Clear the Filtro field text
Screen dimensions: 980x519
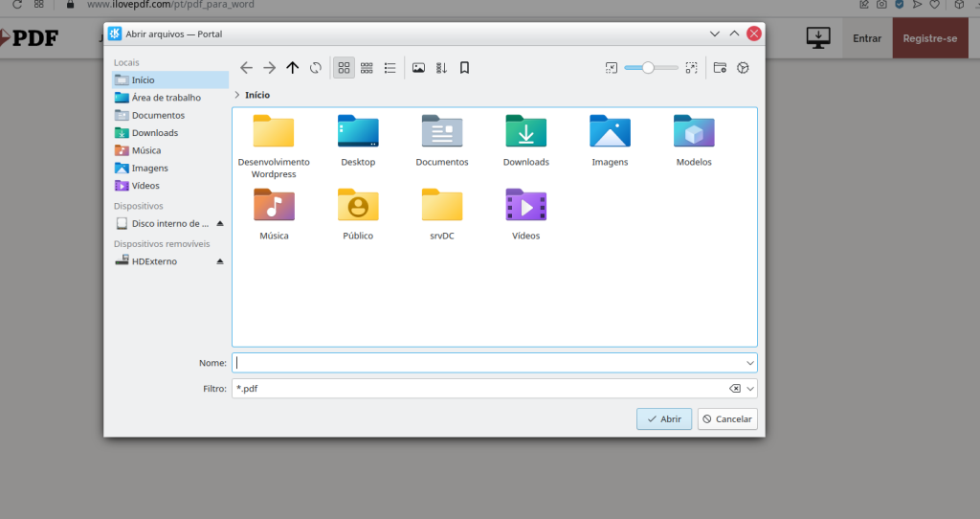click(735, 389)
